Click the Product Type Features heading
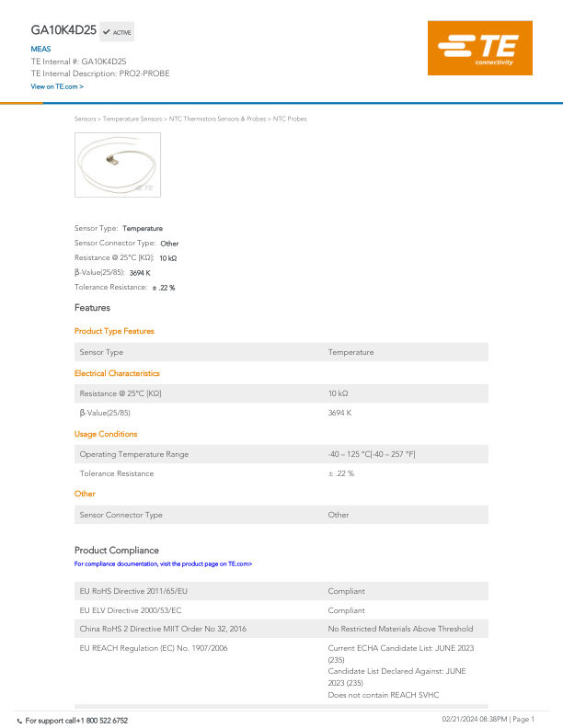 114,331
